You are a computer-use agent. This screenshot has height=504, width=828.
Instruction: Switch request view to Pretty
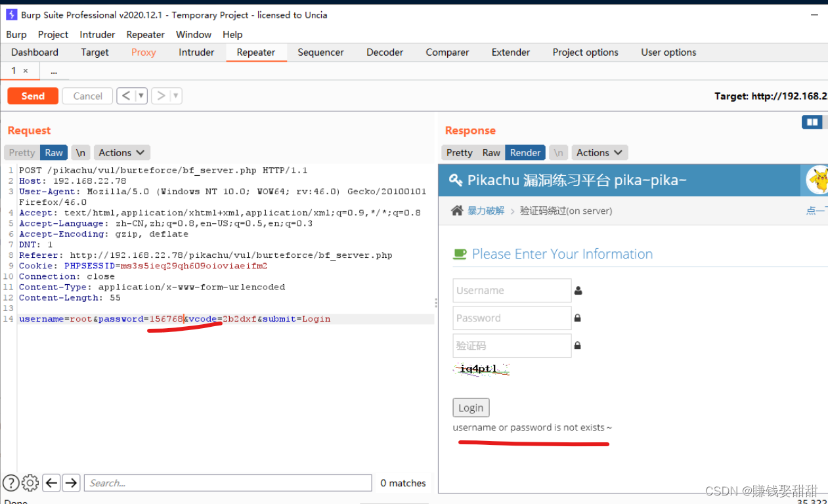tap(22, 152)
